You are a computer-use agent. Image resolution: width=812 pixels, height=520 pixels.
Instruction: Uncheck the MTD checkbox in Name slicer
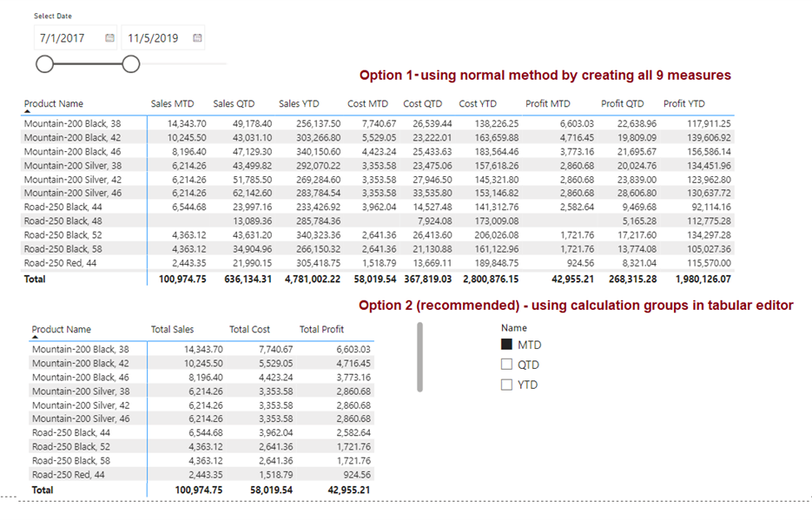coord(507,345)
